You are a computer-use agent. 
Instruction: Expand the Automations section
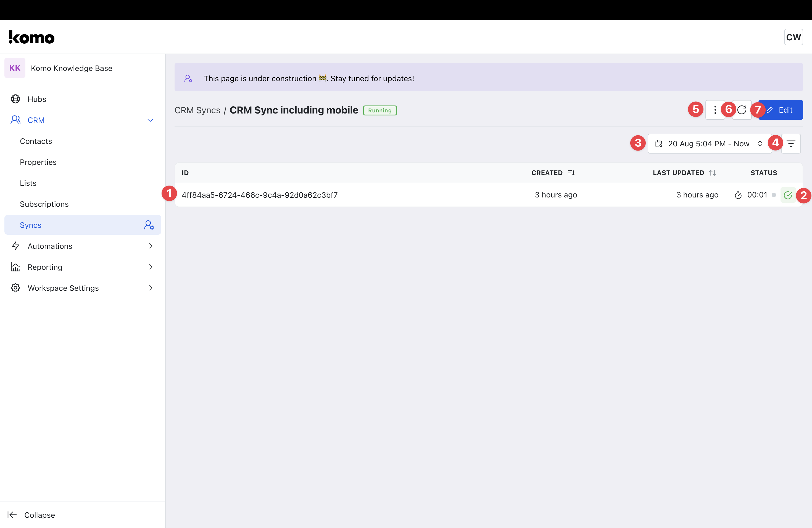151,246
